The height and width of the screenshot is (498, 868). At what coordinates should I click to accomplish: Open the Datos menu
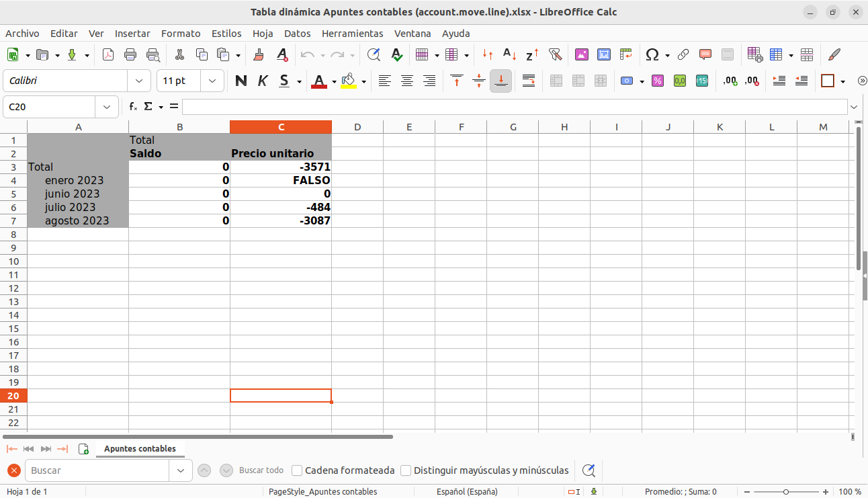pyautogui.click(x=297, y=33)
